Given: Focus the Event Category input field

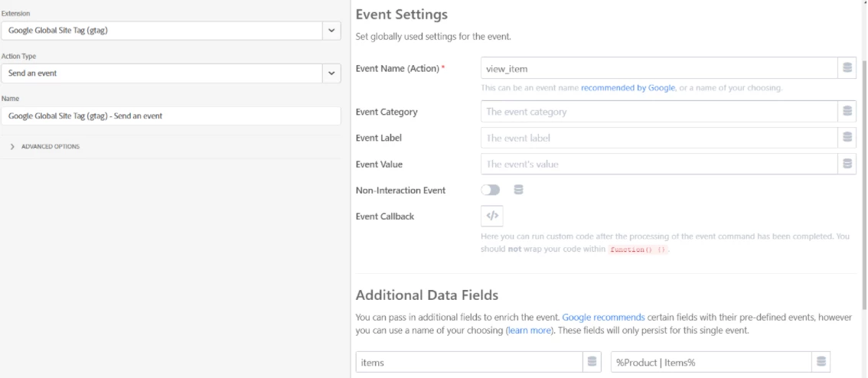Looking at the screenshot, I should tap(658, 112).
